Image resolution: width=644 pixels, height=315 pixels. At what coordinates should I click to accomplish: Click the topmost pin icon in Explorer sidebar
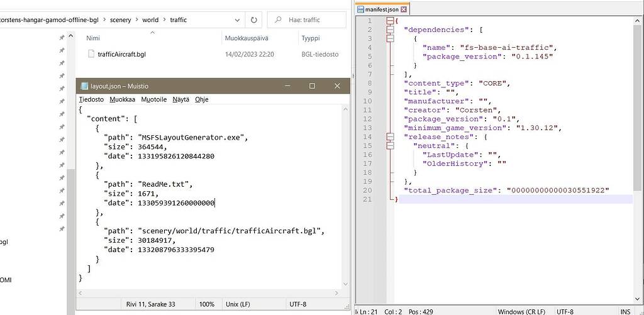pyautogui.click(x=62, y=38)
